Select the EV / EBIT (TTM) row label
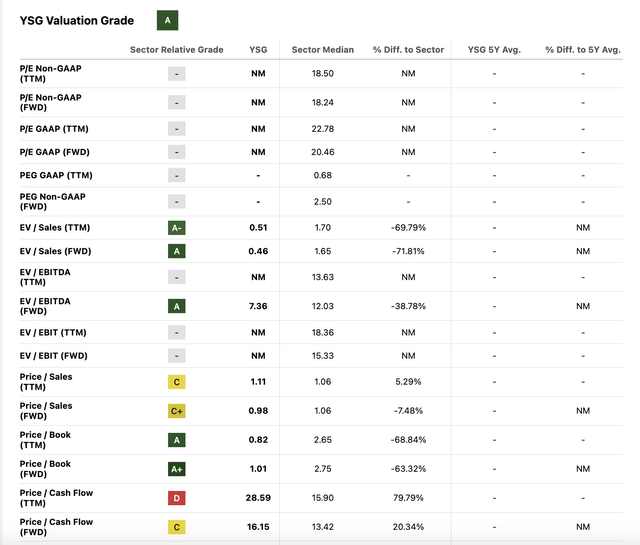The height and width of the screenshot is (545, 640). [x=53, y=333]
